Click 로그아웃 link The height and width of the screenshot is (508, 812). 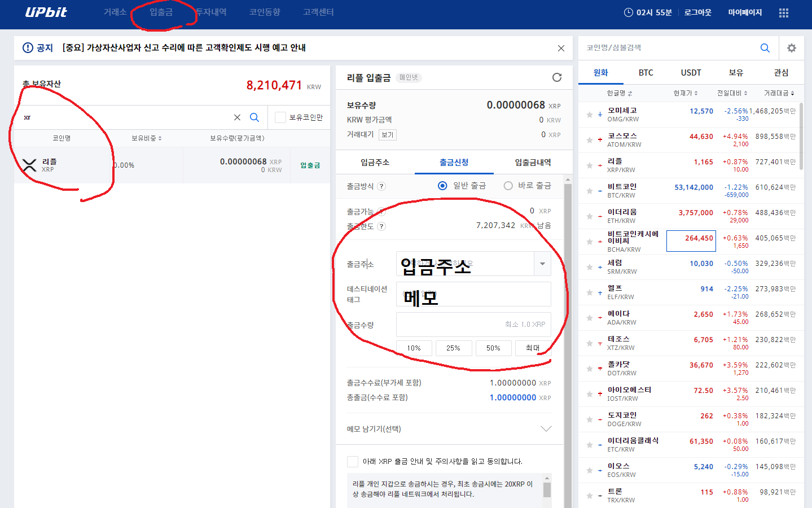[x=698, y=12]
